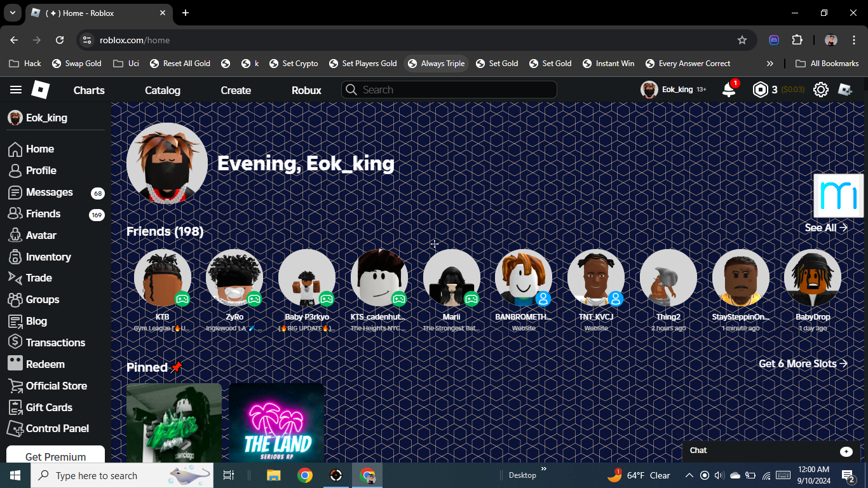868x488 pixels.
Task: Open the notifications bell
Action: coord(729,90)
